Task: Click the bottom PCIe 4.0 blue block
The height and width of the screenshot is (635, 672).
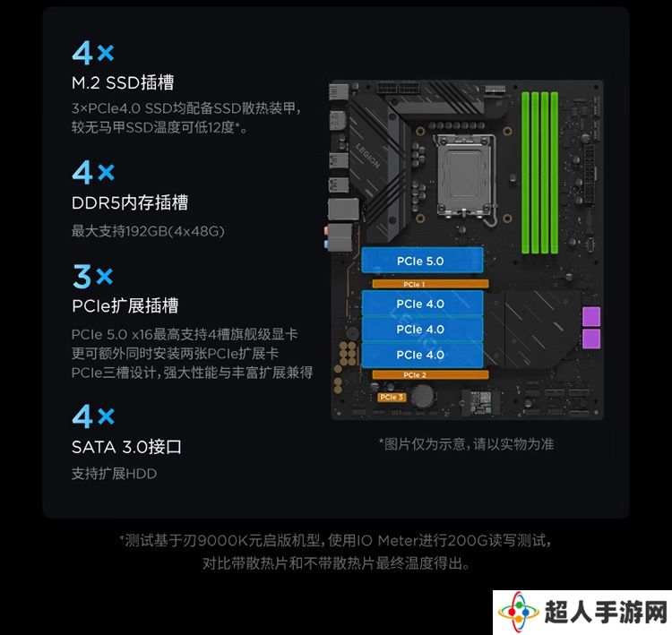Action: 422,355
